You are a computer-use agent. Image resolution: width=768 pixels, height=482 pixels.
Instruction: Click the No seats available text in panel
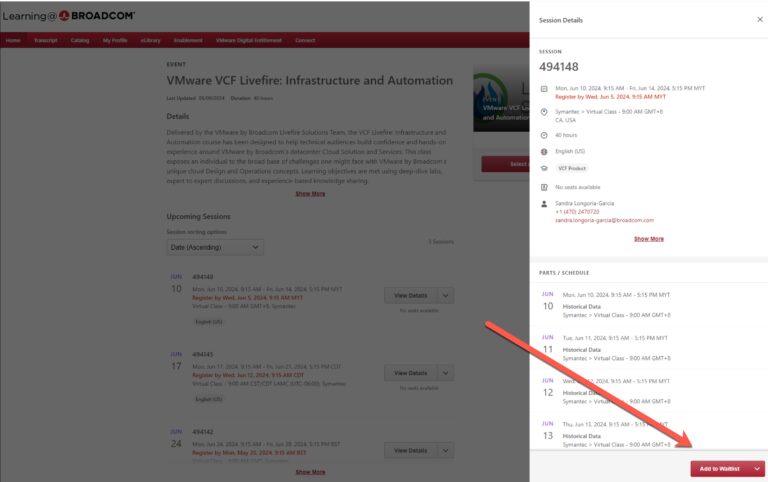[x=577, y=187]
